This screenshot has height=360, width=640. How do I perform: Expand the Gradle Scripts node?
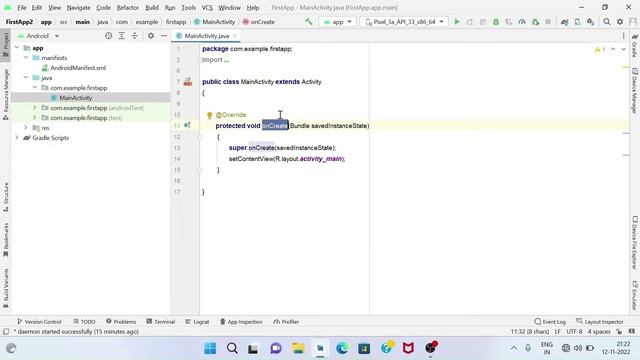[17, 138]
